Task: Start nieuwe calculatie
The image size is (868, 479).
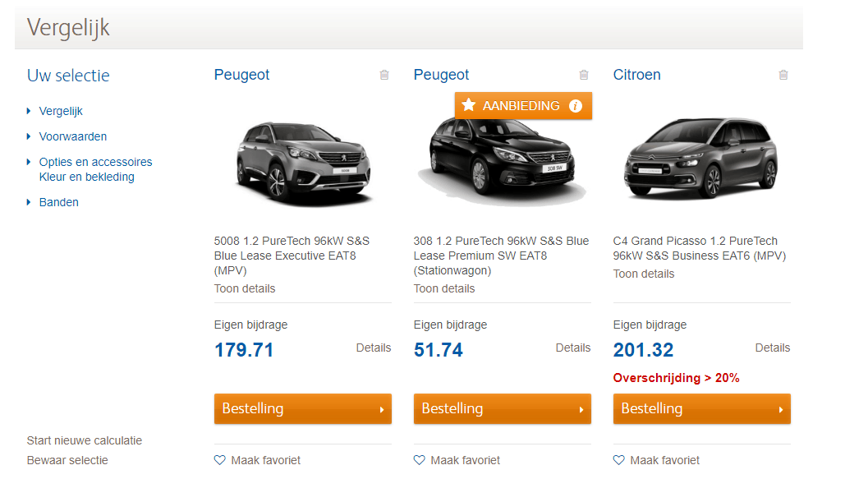Action: (x=85, y=440)
